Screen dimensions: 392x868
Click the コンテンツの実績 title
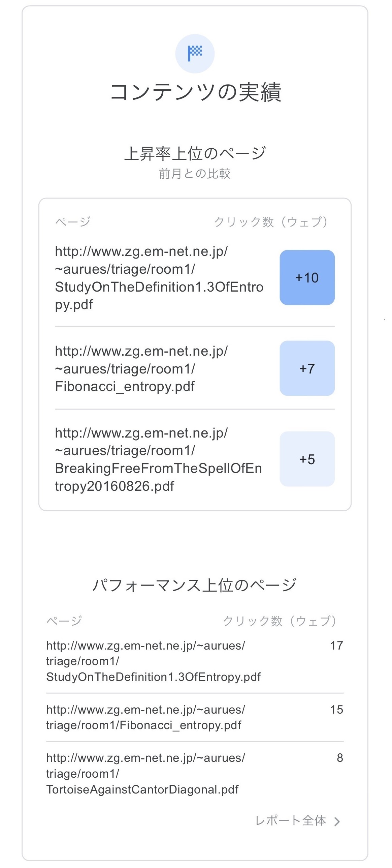(195, 92)
